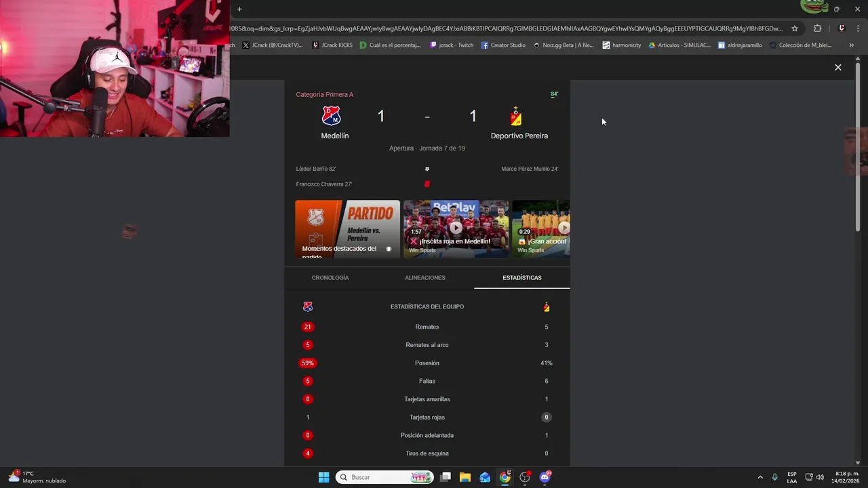The width and height of the screenshot is (868, 488).
Task: Open the Articulos - SIMULAC... bookmark
Action: tap(679, 45)
